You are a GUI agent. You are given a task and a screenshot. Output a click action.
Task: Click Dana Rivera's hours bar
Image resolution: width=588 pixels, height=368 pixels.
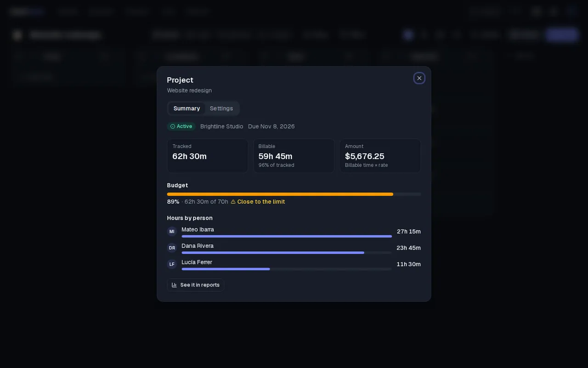coord(287,253)
